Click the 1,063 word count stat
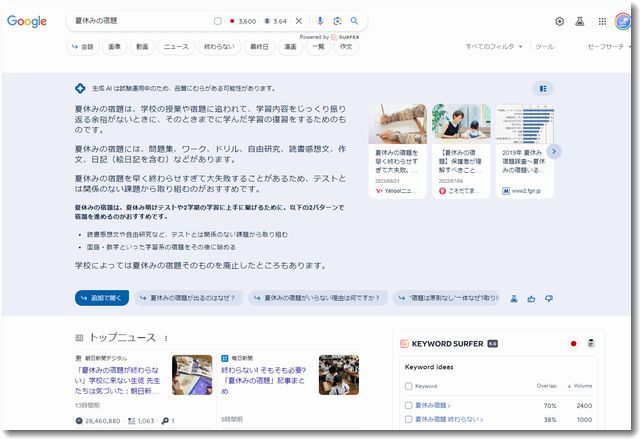This screenshot has width=640, height=439. pyautogui.click(x=141, y=421)
